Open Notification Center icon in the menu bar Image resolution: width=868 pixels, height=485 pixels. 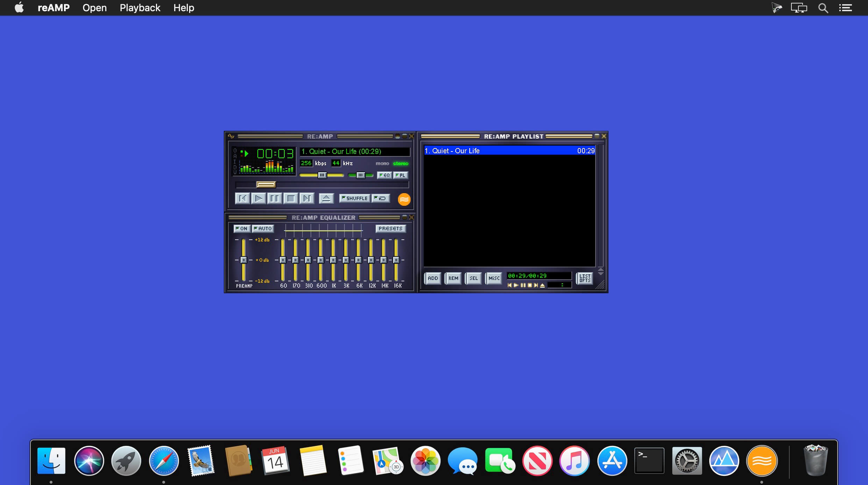click(845, 8)
